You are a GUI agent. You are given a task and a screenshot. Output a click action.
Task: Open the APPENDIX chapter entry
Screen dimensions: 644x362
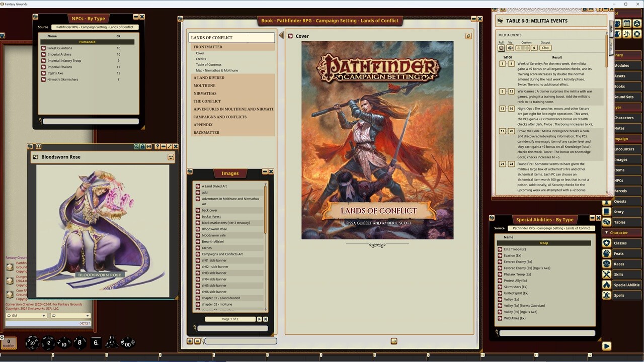[203, 124]
